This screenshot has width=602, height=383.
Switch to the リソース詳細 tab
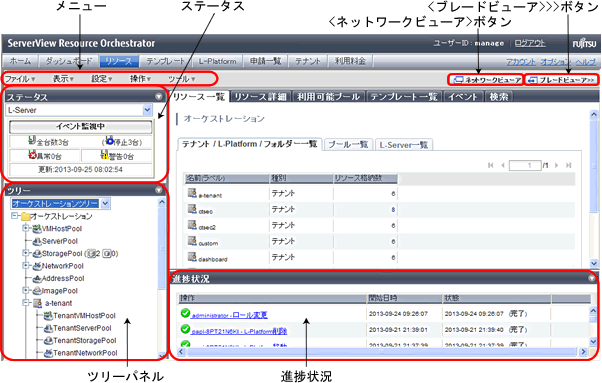click(261, 97)
